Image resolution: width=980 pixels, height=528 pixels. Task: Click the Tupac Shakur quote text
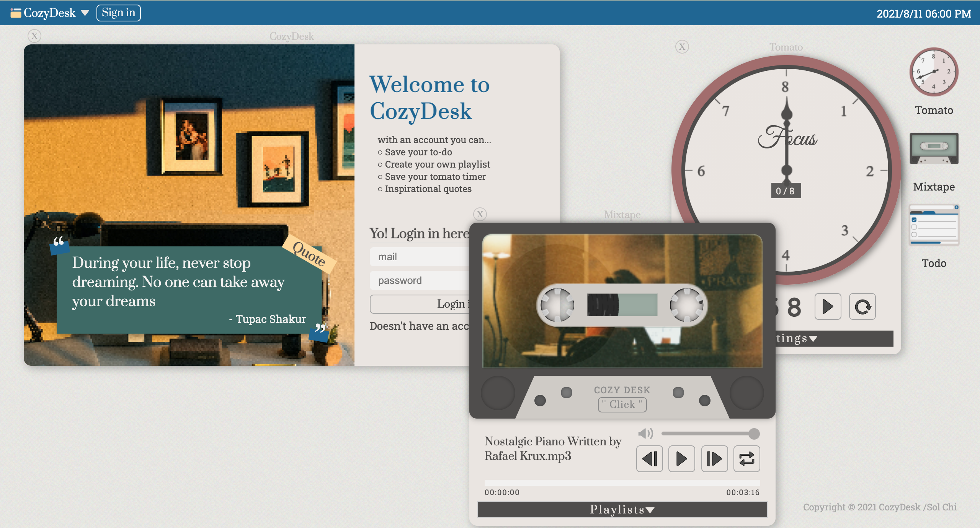coord(178,282)
